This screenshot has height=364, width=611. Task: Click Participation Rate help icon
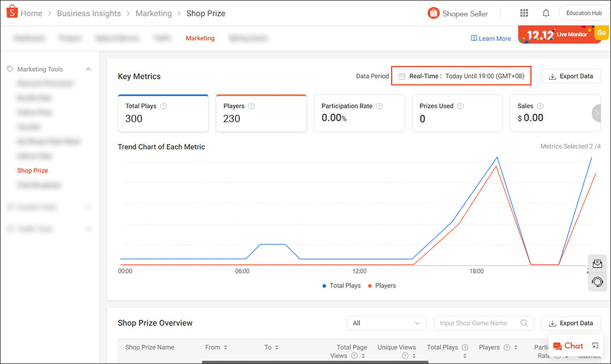click(x=379, y=106)
